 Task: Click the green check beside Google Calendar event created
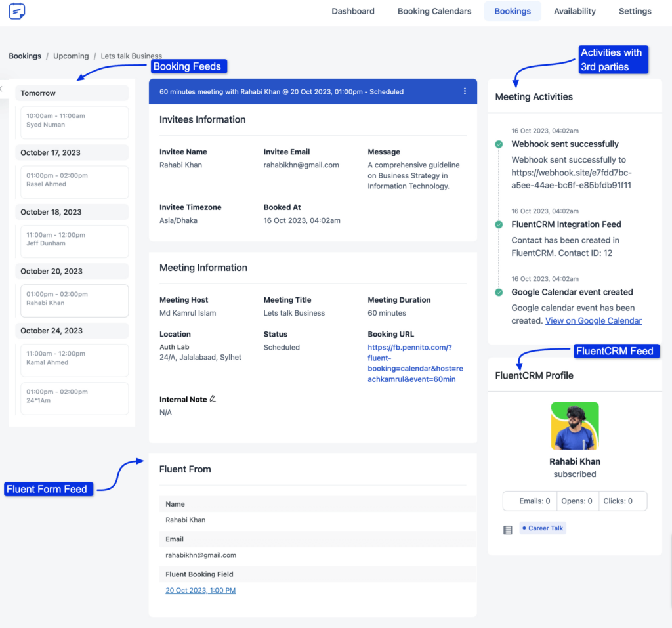coord(498,292)
